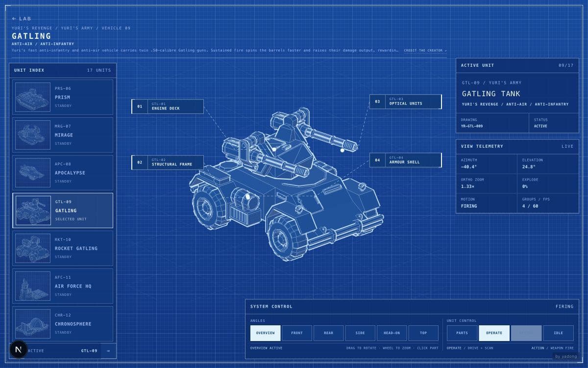Image resolution: width=588 pixels, height=368 pixels.
Task: Click the GATLING TANK title
Action: point(491,94)
